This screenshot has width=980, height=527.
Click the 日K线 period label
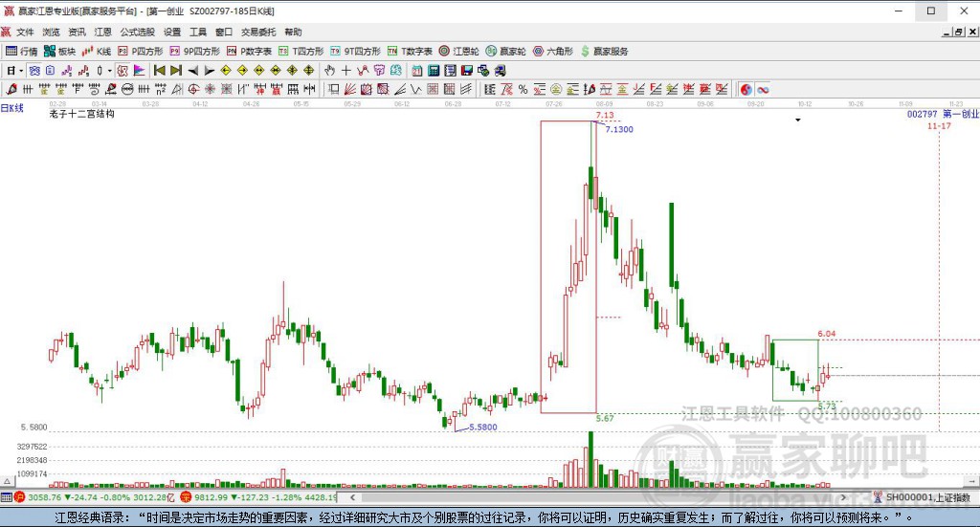(11, 108)
